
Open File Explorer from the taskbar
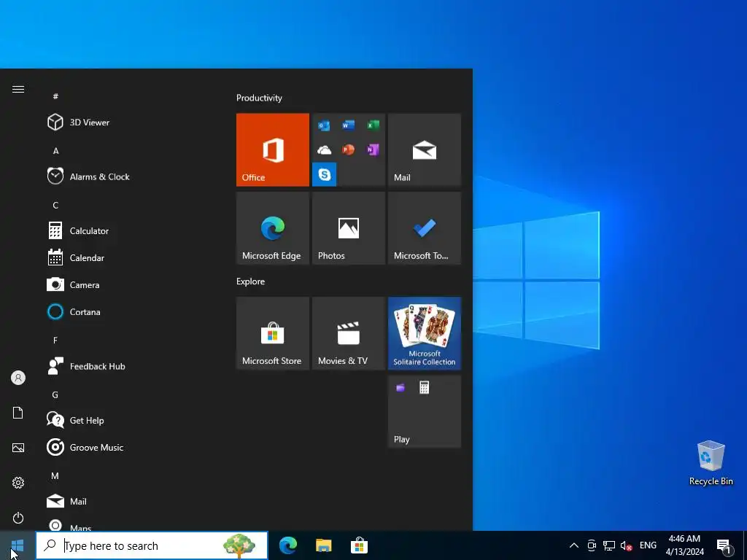[323, 545]
